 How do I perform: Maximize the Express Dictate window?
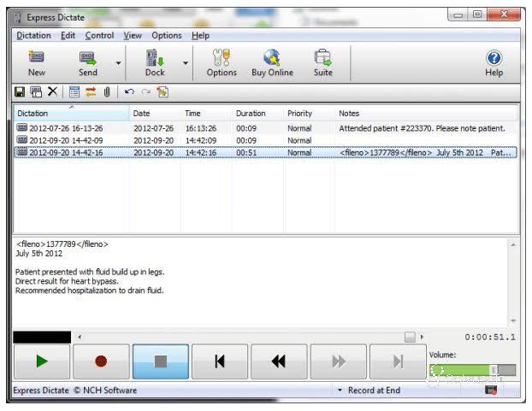coord(477,15)
